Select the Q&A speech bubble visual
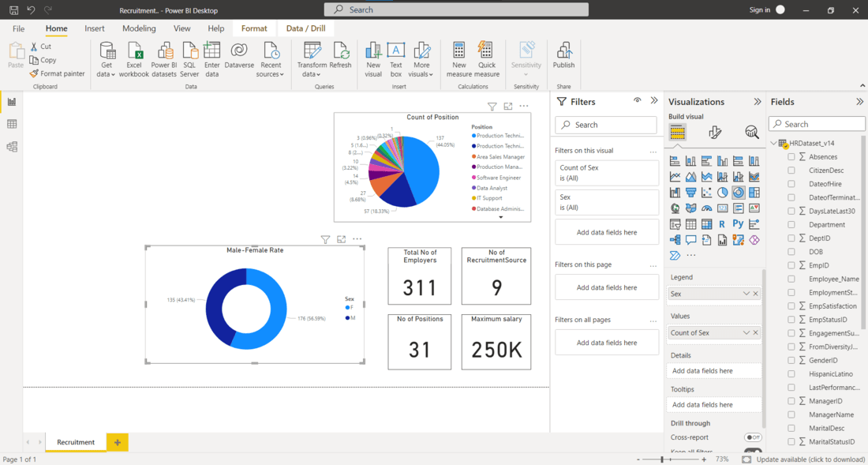 (691, 240)
